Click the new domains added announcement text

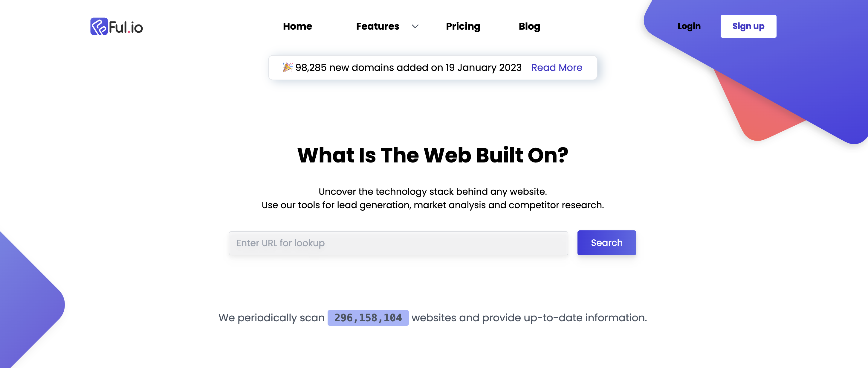(x=408, y=68)
